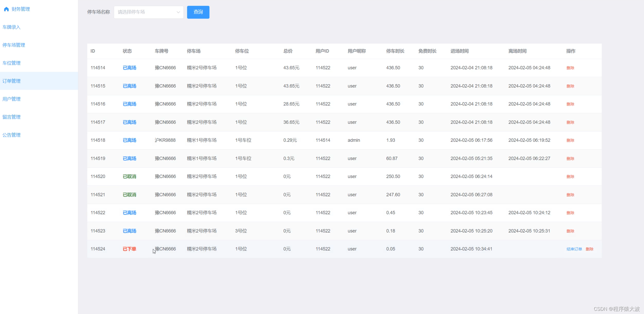Delete order 114514
Viewport: 644px width, 314px height.
pyautogui.click(x=570, y=68)
